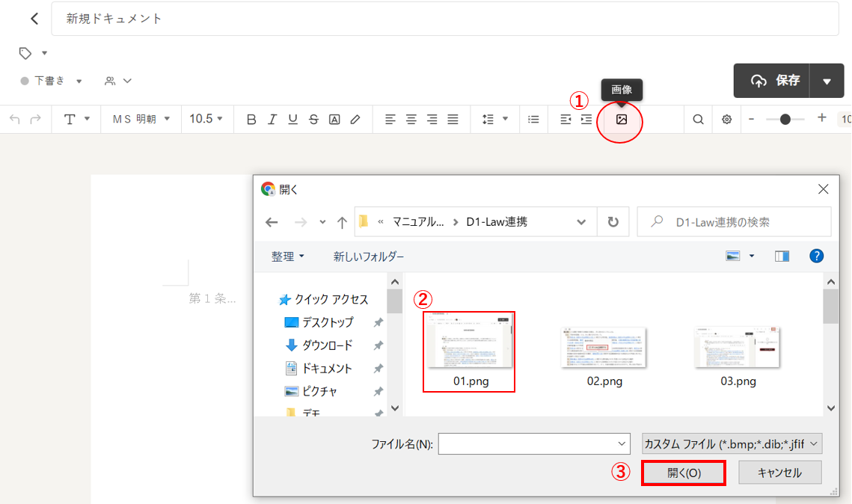Viewport: 852px width, 504px height.
Task: Select デスクトップ in quick access list
Action: pyautogui.click(x=327, y=322)
